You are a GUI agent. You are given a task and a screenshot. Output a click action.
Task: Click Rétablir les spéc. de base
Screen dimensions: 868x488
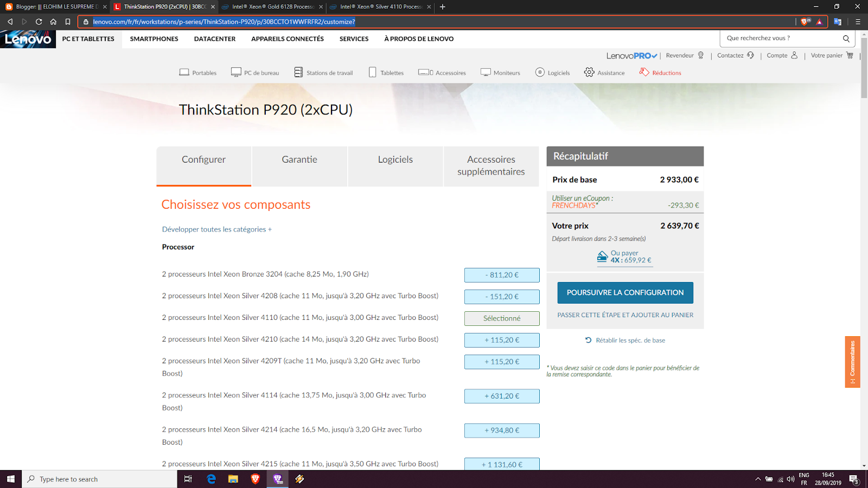tap(625, 341)
